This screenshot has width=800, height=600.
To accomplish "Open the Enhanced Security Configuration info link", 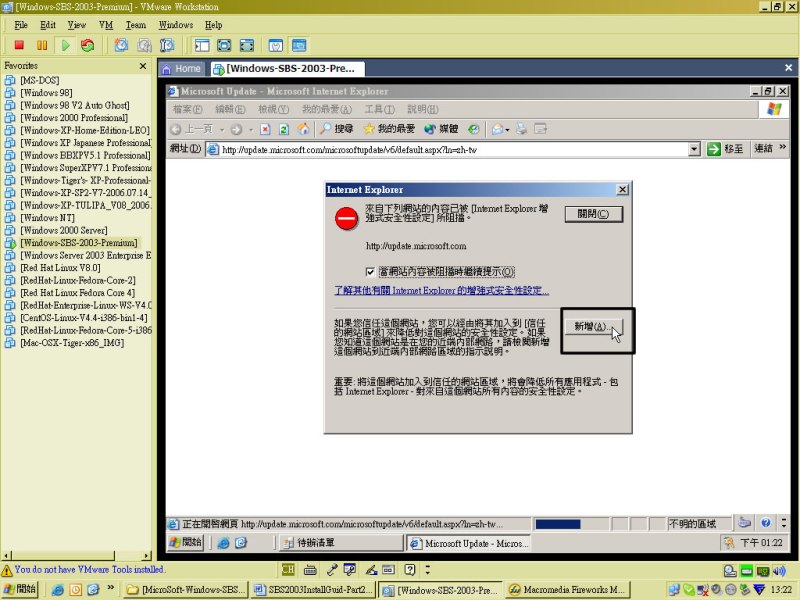I will point(441,291).
